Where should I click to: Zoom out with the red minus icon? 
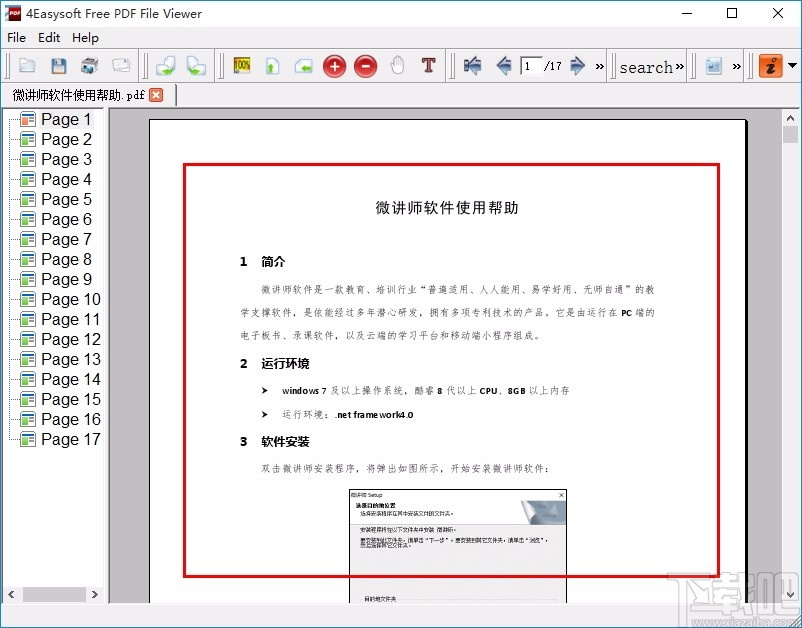pos(366,66)
